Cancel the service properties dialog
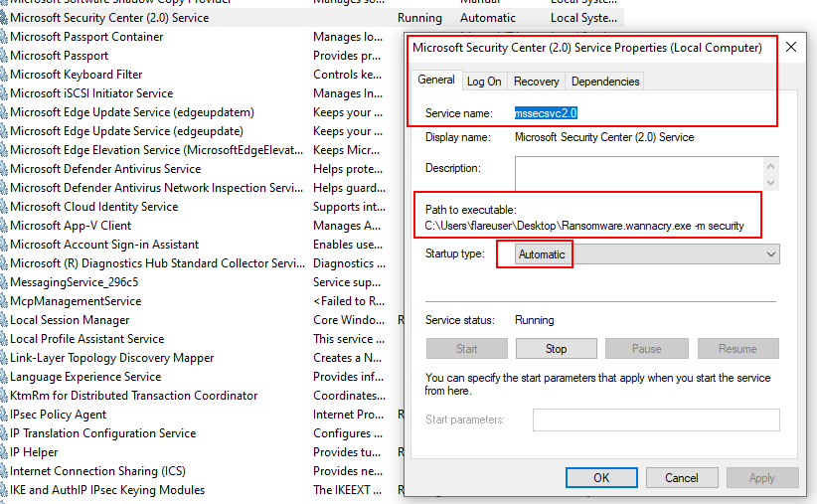This screenshot has width=817, height=504. (x=682, y=477)
